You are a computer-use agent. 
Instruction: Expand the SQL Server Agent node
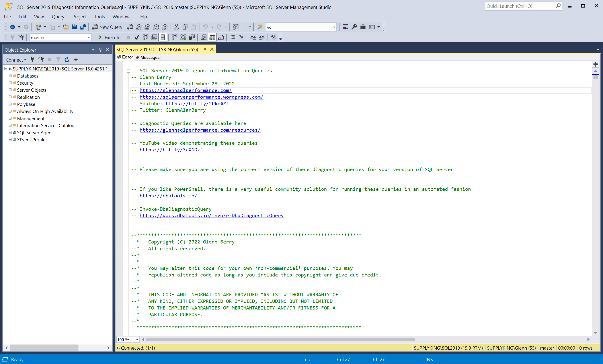[10, 132]
